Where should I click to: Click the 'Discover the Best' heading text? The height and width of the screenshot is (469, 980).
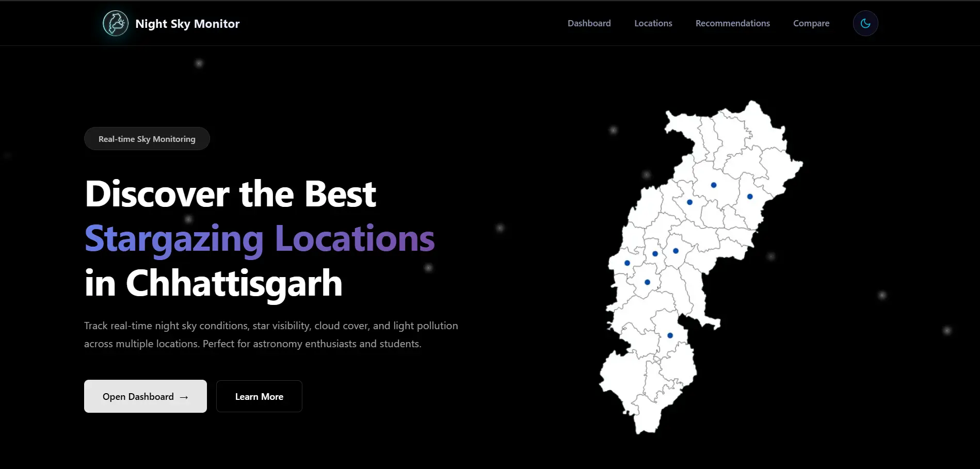(x=231, y=194)
